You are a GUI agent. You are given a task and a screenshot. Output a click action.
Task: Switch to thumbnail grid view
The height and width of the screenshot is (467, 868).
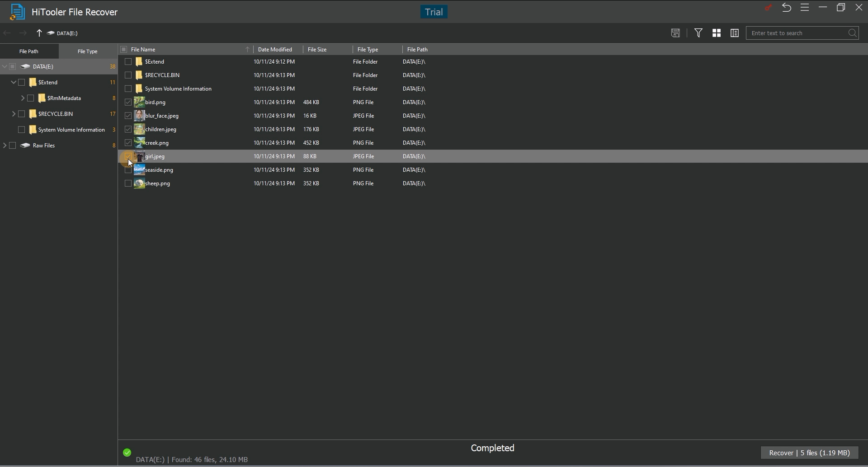tap(717, 33)
